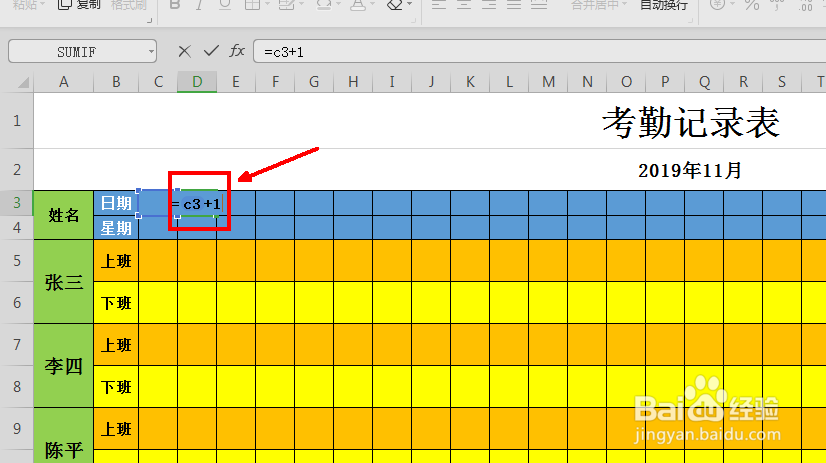Open the insert function fx dialog

click(x=237, y=51)
